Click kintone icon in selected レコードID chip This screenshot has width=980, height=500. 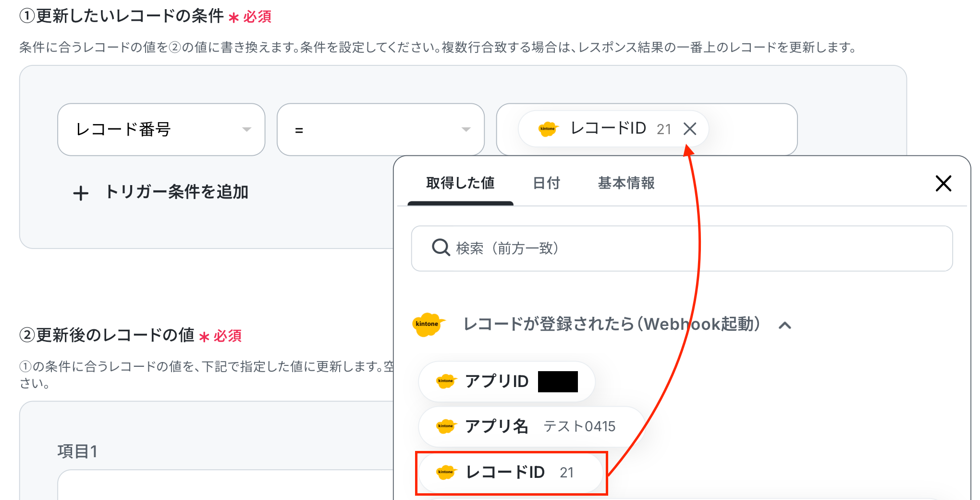tap(548, 129)
